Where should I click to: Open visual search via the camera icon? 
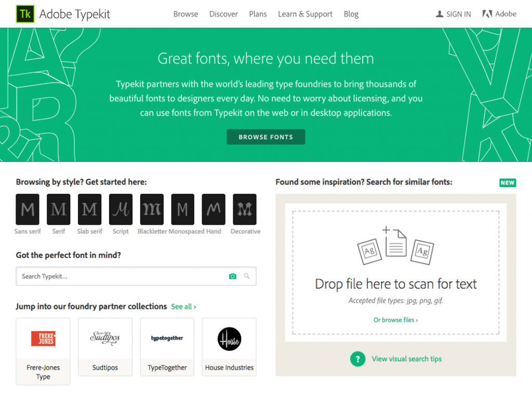click(x=232, y=276)
